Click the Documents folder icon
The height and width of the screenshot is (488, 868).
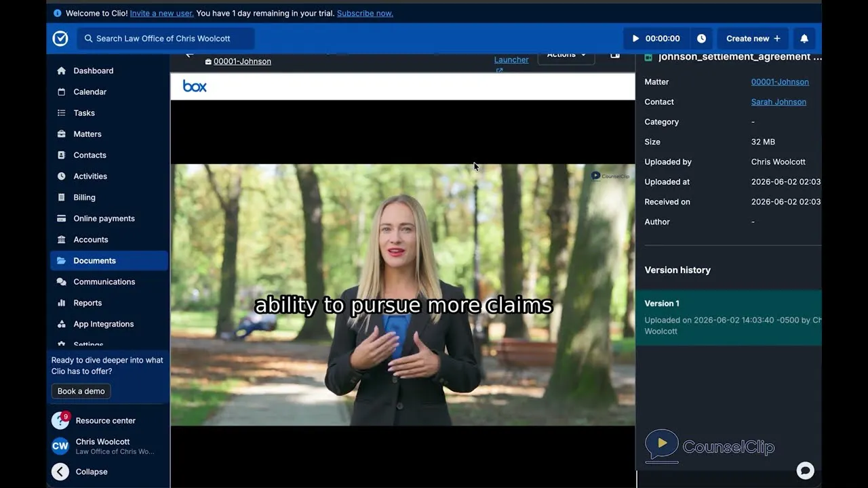pyautogui.click(x=62, y=260)
